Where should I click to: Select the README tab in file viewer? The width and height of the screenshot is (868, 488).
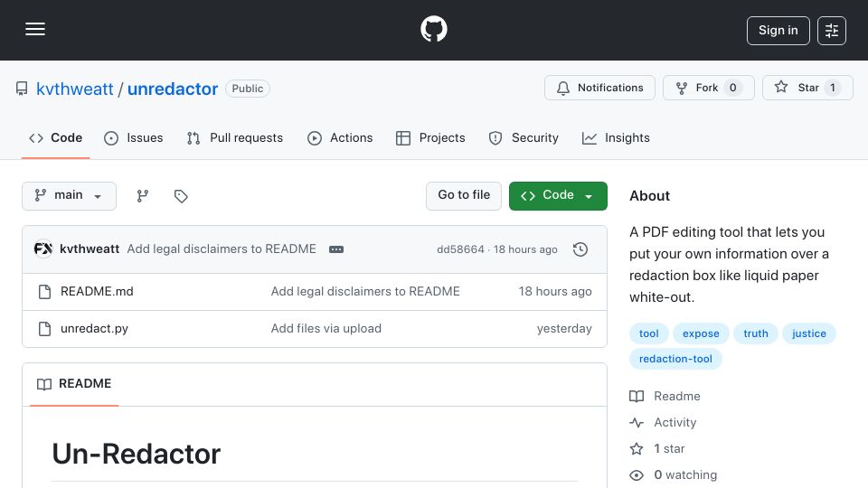[74, 384]
